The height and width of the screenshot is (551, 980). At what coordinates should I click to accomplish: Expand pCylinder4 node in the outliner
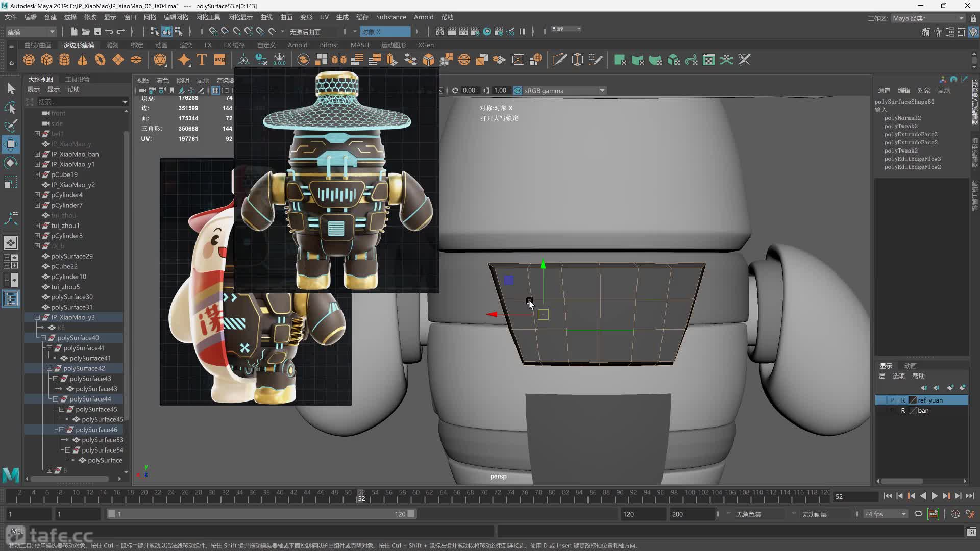point(37,195)
